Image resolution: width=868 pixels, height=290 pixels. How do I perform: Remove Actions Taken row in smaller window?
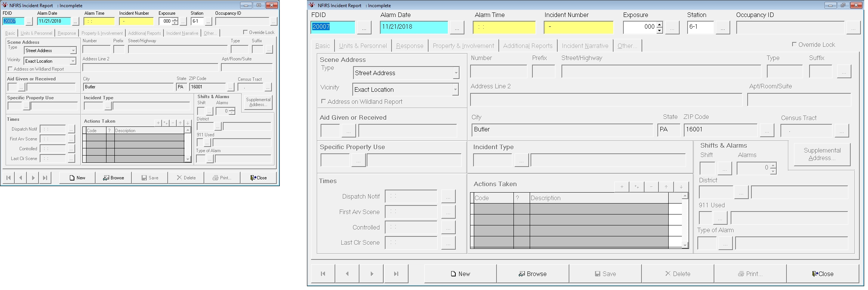(x=173, y=123)
